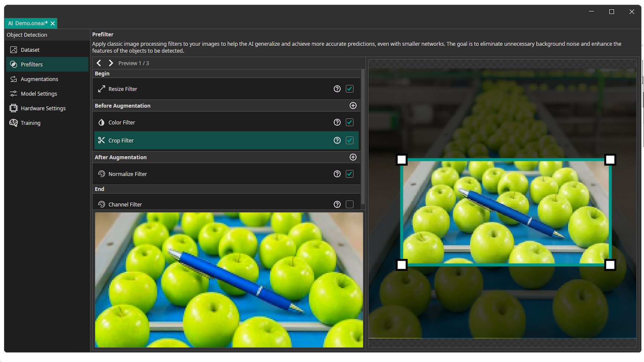The width and height of the screenshot is (644, 362).
Task: Go to next preview image arrow
Action: point(111,63)
